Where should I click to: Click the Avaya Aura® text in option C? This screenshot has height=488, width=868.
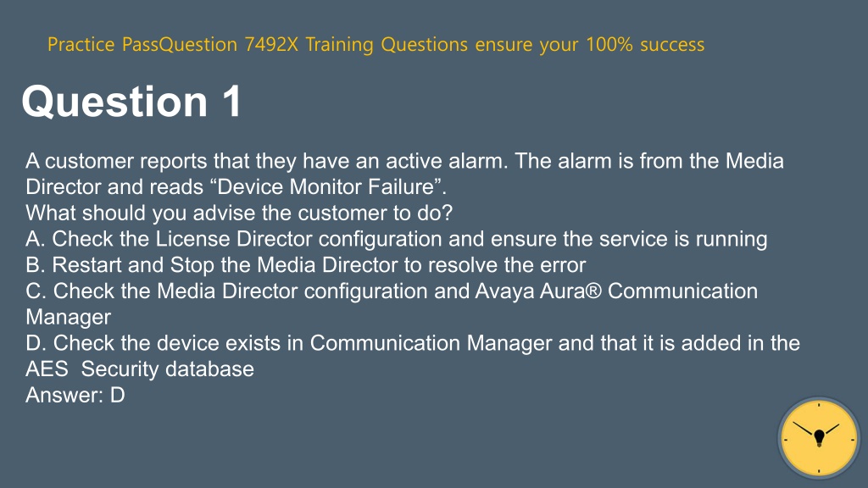(538, 291)
